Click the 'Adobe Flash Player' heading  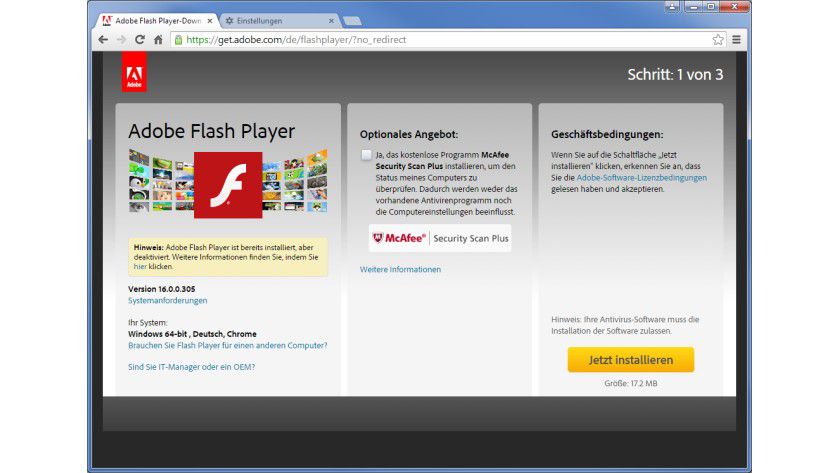pyautogui.click(x=212, y=131)
